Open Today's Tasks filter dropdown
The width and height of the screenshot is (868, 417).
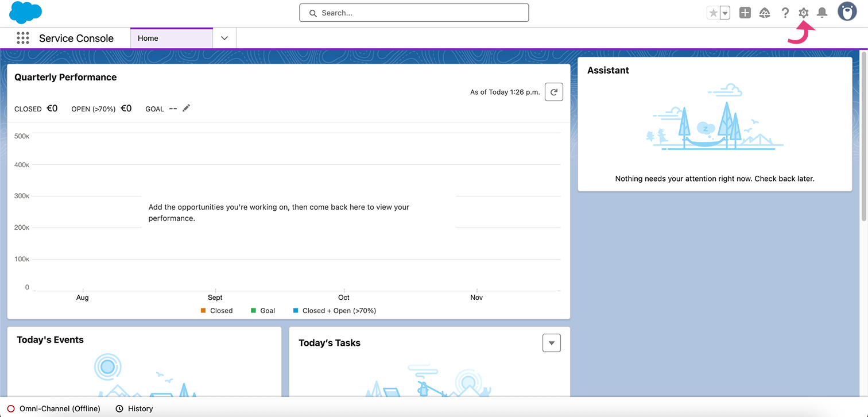[x=551, y=343]
